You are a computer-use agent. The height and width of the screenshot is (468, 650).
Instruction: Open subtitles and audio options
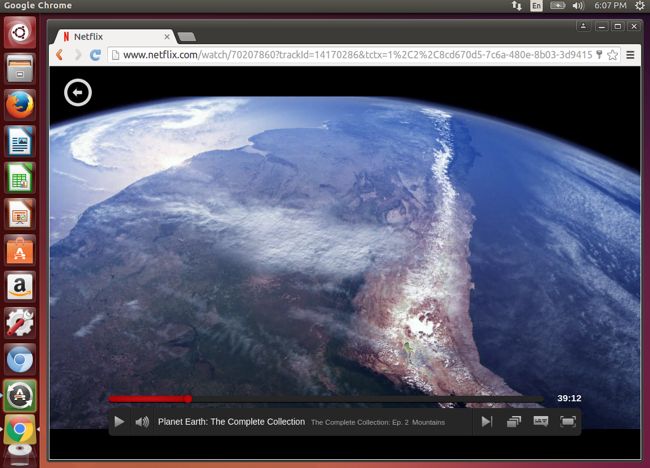coord(541,422)
